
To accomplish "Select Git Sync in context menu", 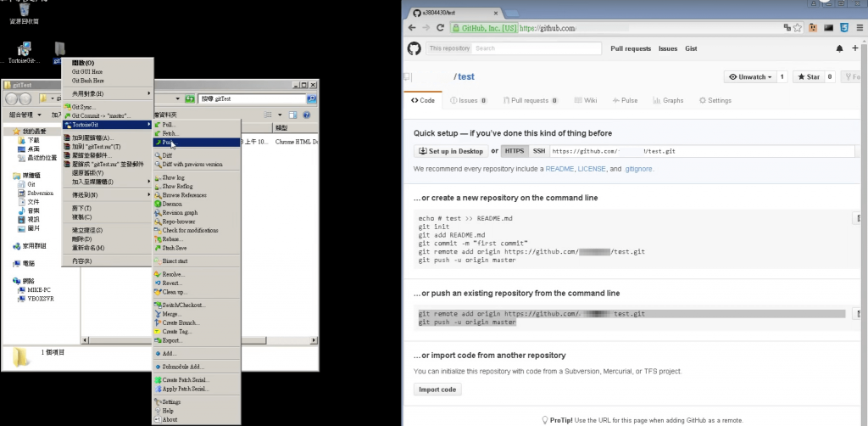I will pos(108,107).
